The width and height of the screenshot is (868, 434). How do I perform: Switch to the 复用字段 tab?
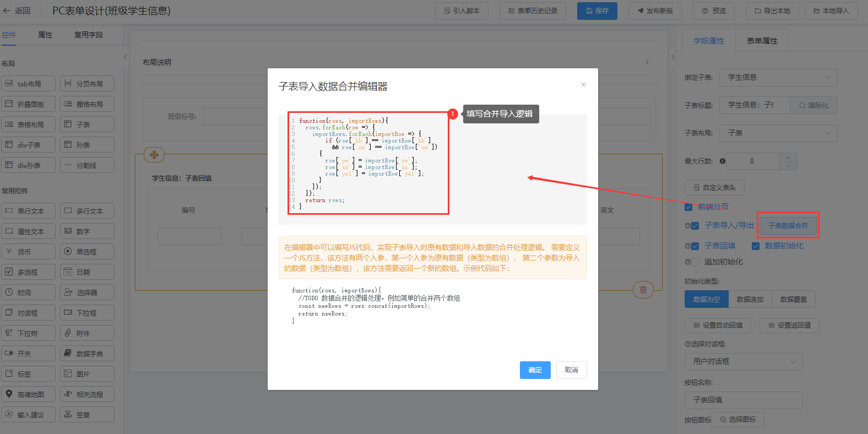click(88, 35)
